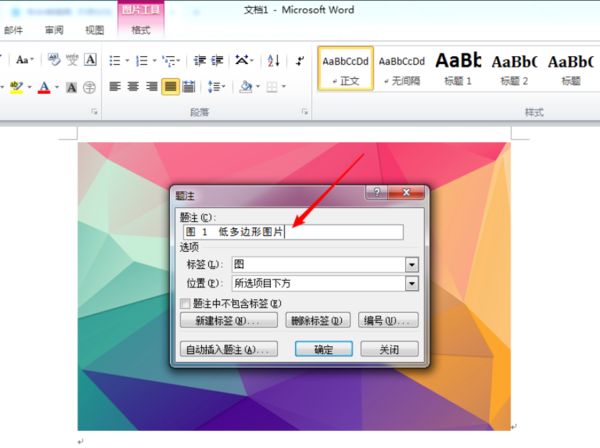Image resolution: width=600 pixels, height=448 pixels.
Task: Show or hide paragraph marks
Action: [300, 60]
